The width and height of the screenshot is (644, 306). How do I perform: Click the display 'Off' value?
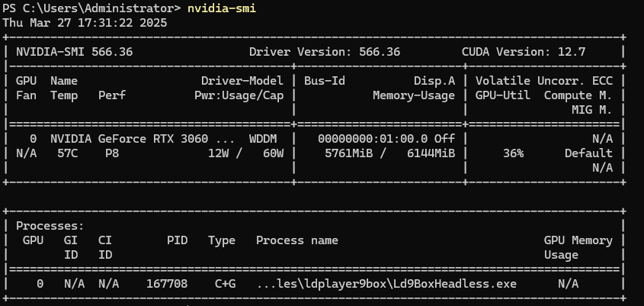445,139
